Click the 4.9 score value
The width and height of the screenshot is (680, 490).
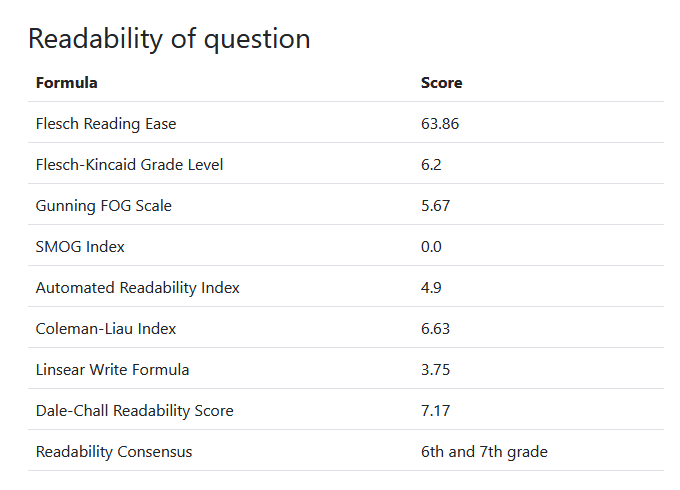coord(431,288)
